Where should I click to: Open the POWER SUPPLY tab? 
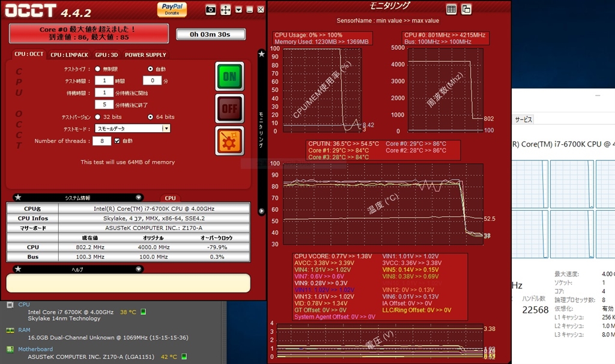point(145,55)
